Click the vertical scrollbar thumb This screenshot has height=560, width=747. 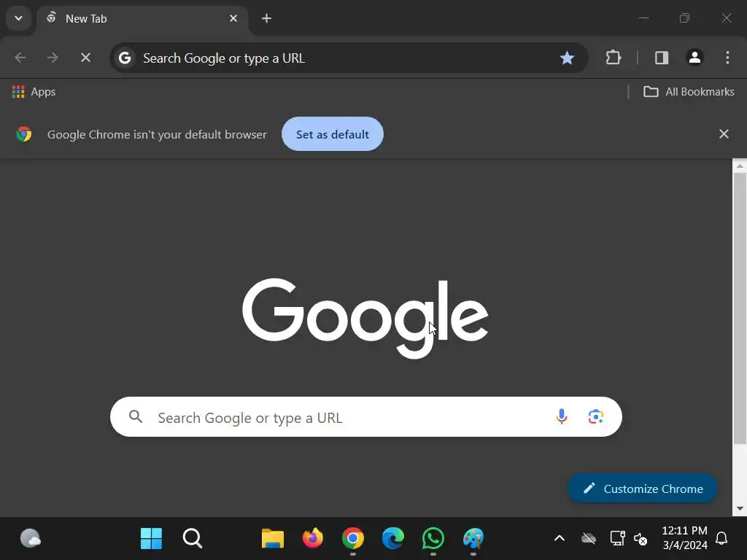(x=740, y=308)
